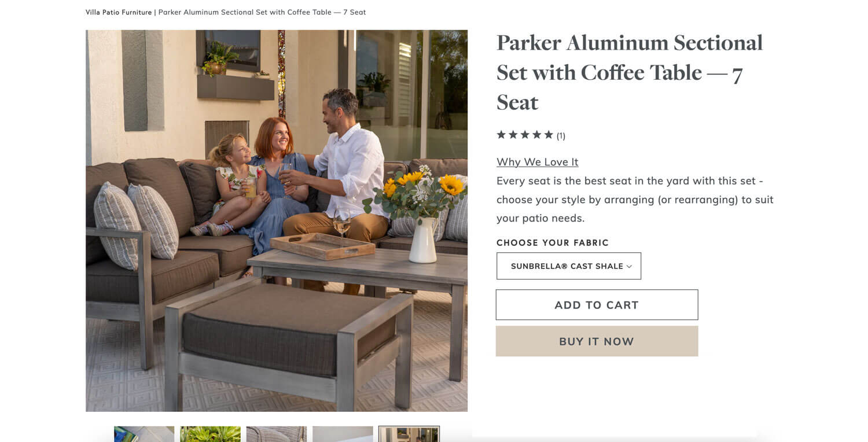Click the product title heading
868x442 pixels.
pos(630,72)
